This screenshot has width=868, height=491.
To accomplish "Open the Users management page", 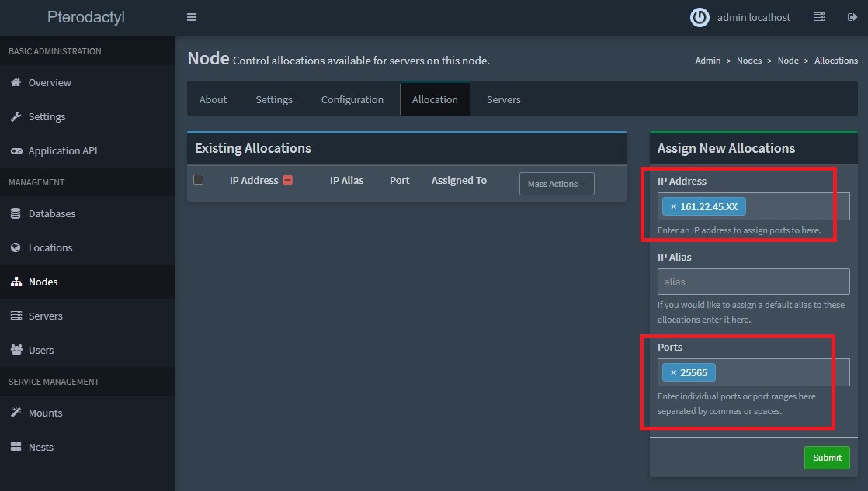I will point(41,350).
